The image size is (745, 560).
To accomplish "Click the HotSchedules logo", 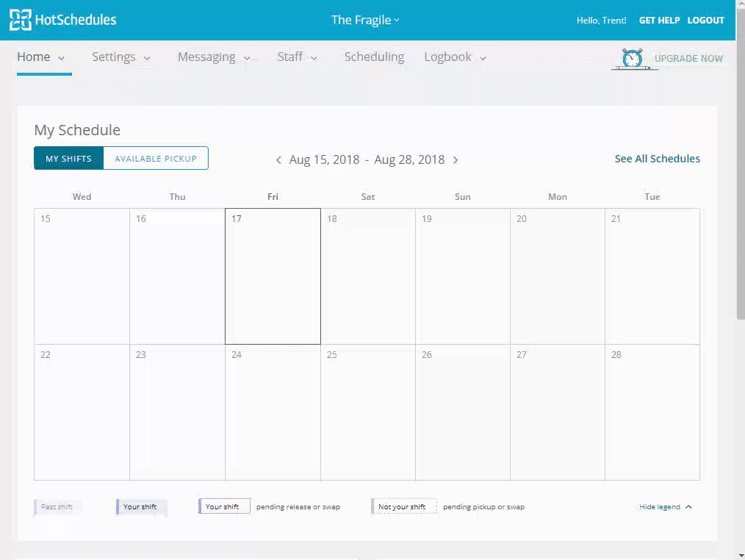I will coord(62,20).
